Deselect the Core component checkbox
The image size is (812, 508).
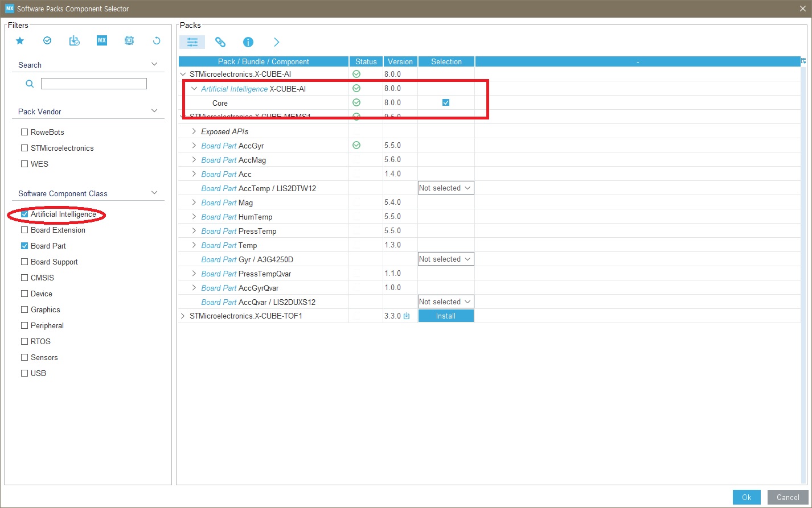[x=446, y=102]
